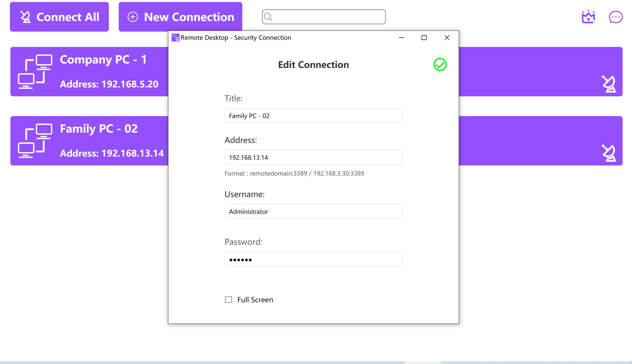Image resolution: width=632 pixels, height=364 pixels.
Task: Click Connect All
Action: (59, 17)
